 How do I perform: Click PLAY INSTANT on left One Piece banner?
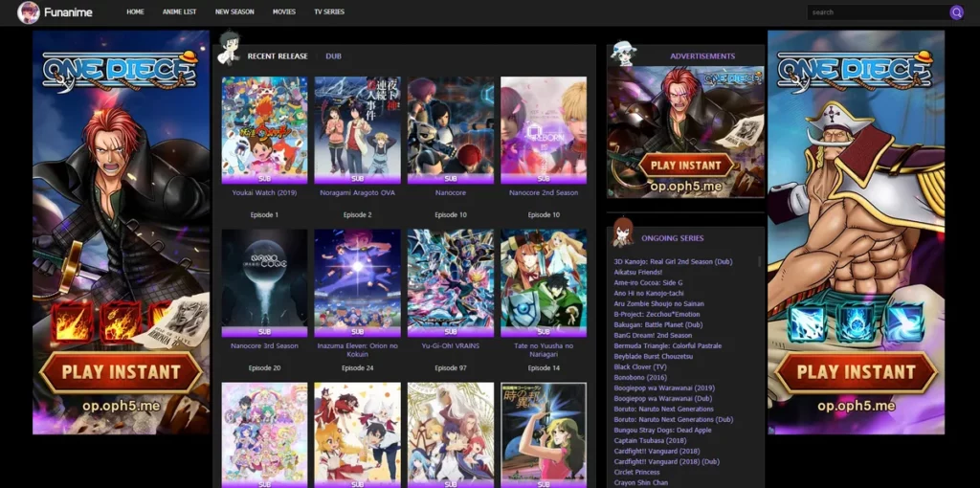[x=121, y=372]
